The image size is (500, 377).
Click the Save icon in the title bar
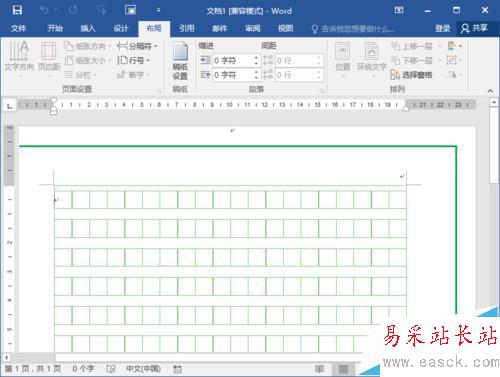(x=17, y=10)
